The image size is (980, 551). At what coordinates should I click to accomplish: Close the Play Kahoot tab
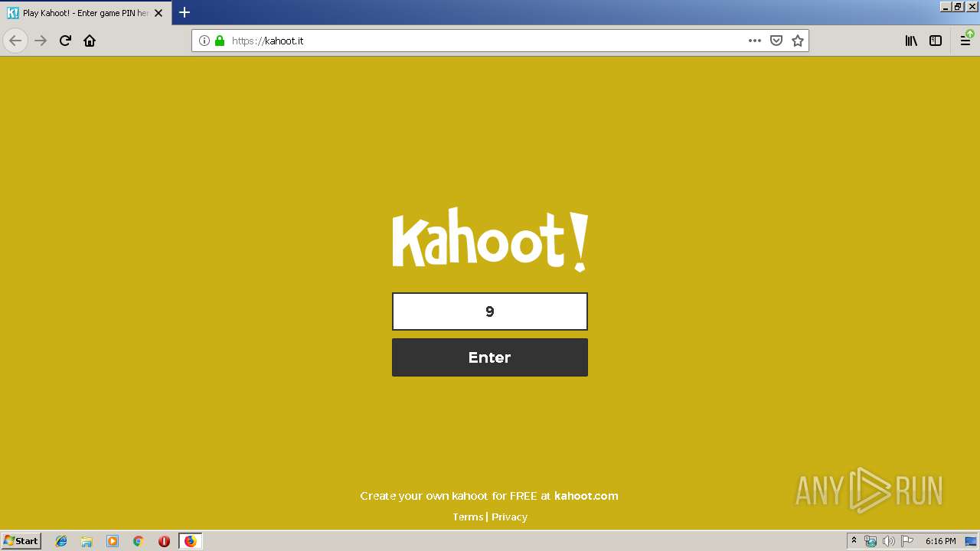[158, 13]
